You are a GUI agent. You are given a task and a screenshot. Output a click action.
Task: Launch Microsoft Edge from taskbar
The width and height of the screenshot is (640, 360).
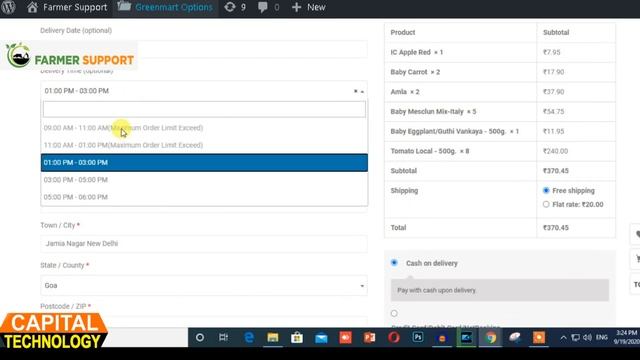[x=249, y=338]
